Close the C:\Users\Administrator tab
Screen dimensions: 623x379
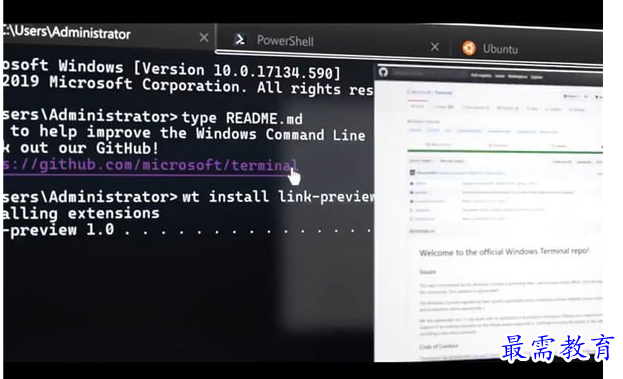point(204,38)
